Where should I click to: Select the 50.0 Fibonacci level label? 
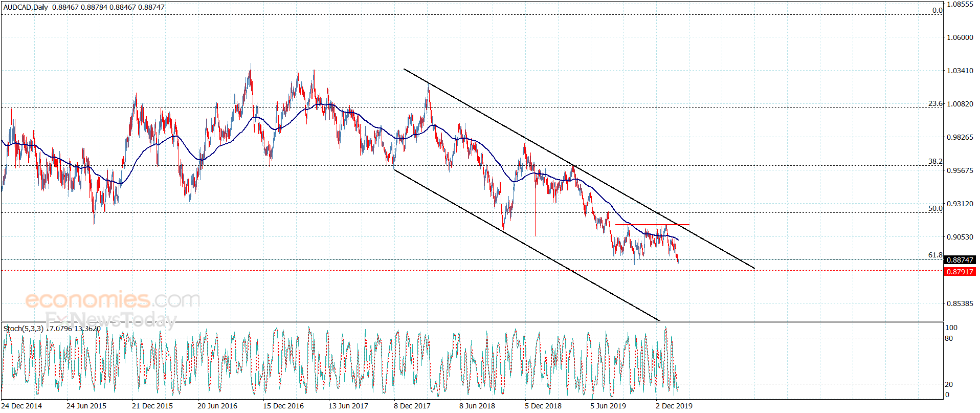[x=936, y=208]
